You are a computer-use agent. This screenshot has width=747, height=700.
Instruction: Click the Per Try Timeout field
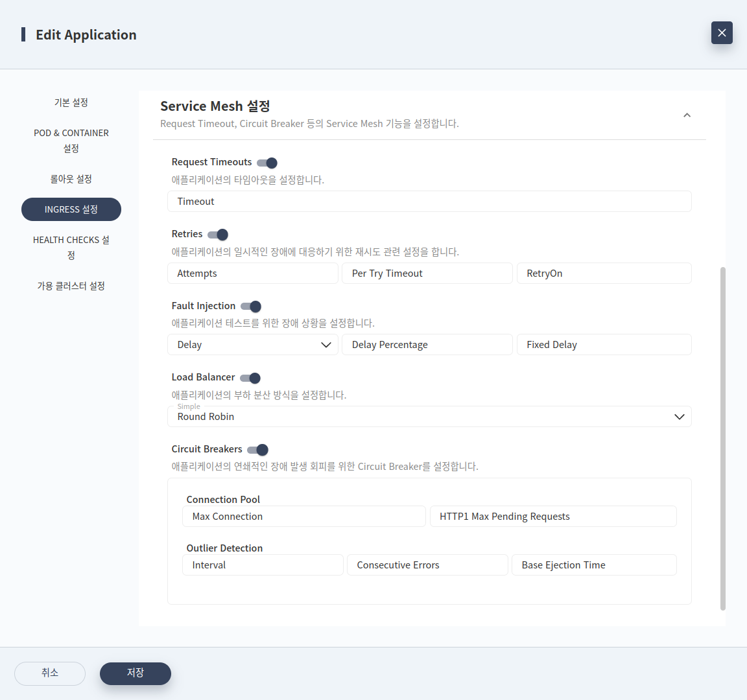coord(427,274)
